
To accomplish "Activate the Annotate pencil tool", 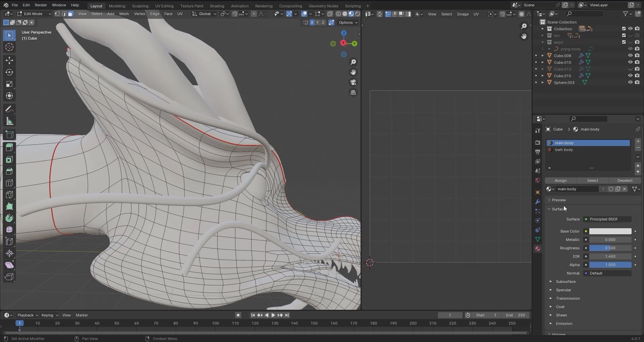I will coord(9,109).
